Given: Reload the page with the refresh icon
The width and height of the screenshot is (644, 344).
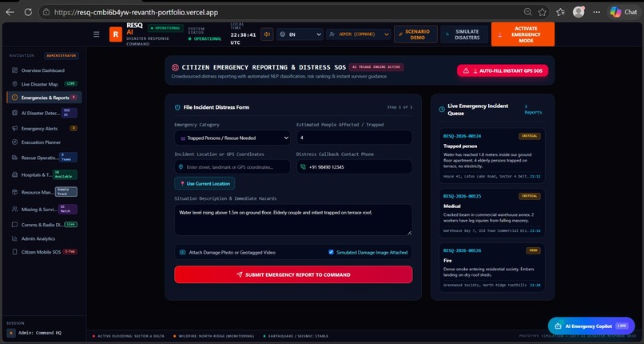Looking at the screenshot, I should pos(28,12).
